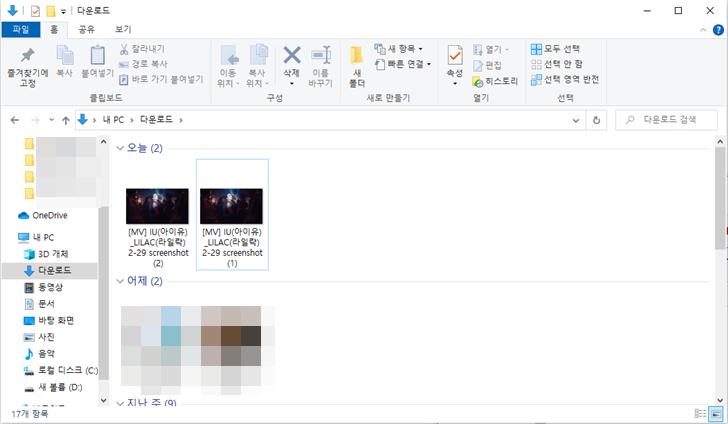Image resolution: width=728 pixels, height=424 pixels.
Task: Click title bar new folder icon
Action: (x=51, y=11)
